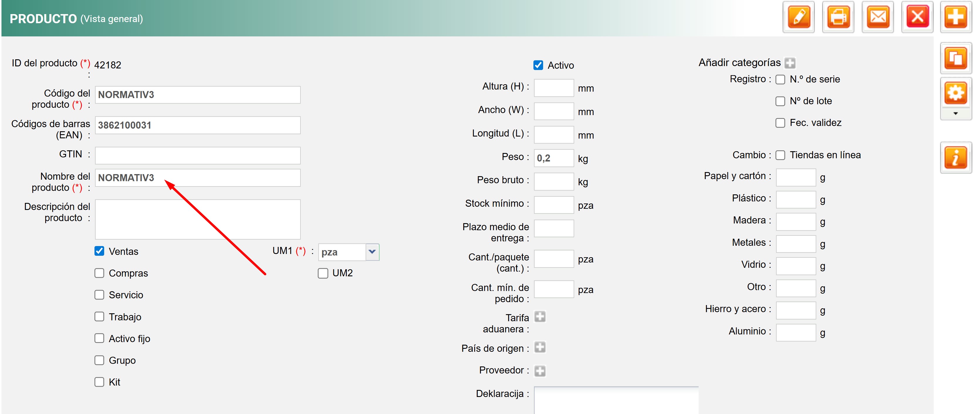Focus the Aluminio weight input

coord(796,332)
